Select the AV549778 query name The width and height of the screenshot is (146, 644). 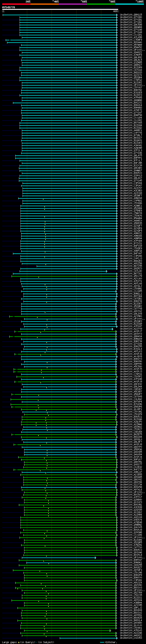coord(8,8)
